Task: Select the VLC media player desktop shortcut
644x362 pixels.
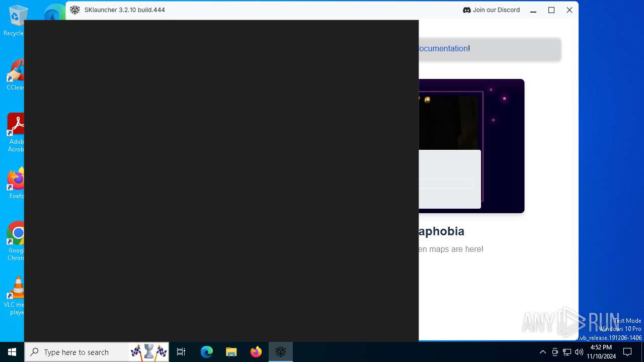Action: [x=15, y=296]
